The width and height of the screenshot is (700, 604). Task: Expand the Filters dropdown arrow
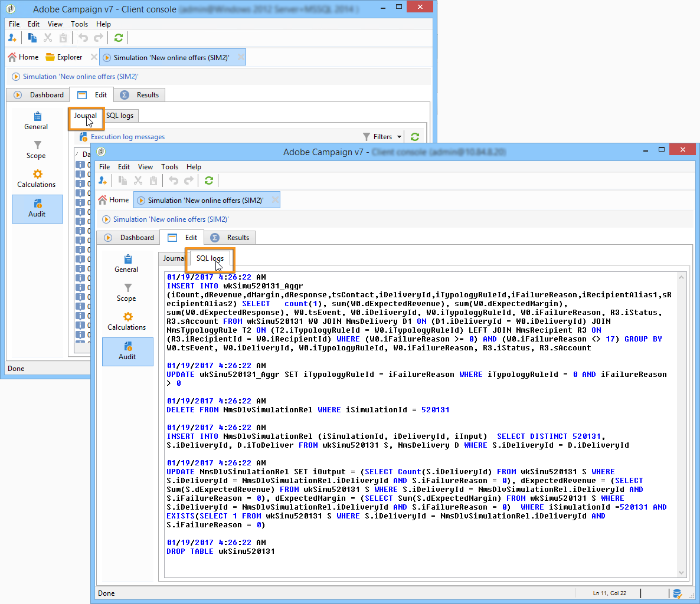pyautogui.click(x=399, y=137)
